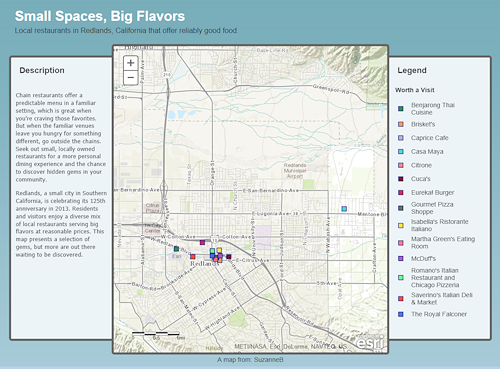
Task: Click the orange-red Saverino's map marker
Action: tap(193, 256)
